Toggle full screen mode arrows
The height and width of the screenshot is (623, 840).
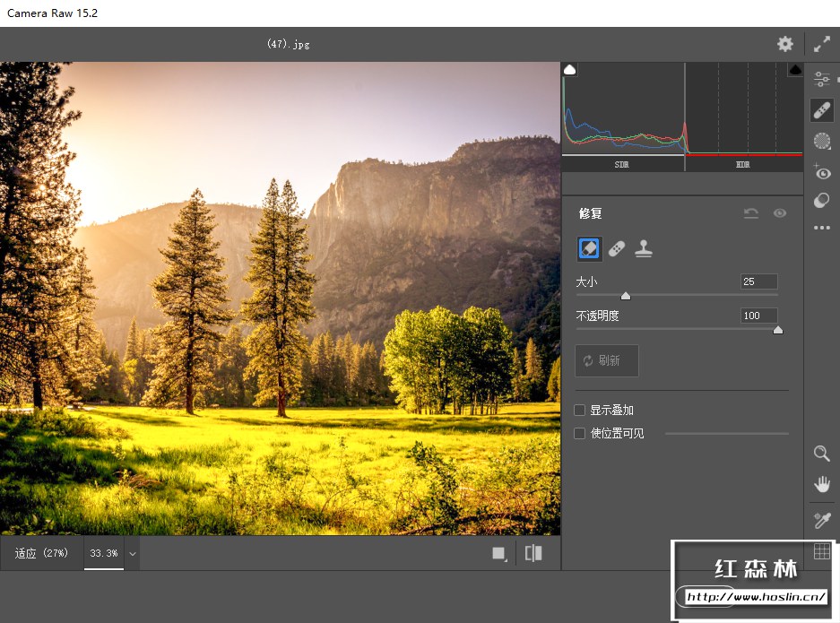[822, 44]
